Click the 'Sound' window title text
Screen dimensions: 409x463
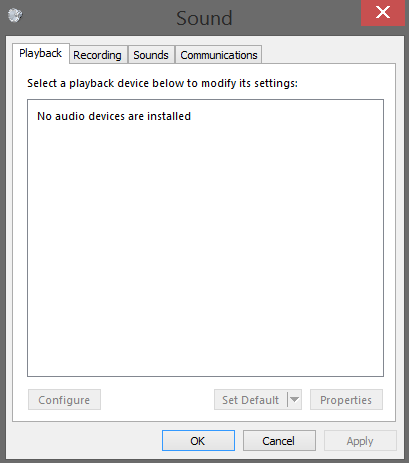click(x=204, y=18)
